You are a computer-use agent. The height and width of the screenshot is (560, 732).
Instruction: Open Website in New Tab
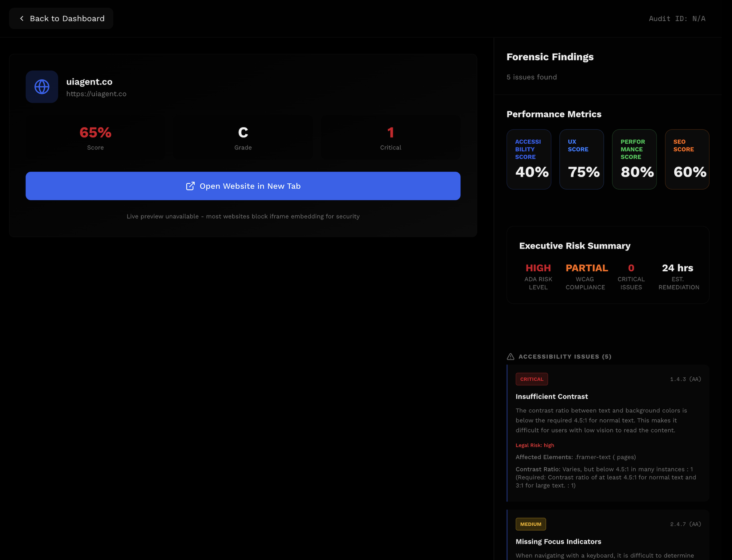coord(243,186)
